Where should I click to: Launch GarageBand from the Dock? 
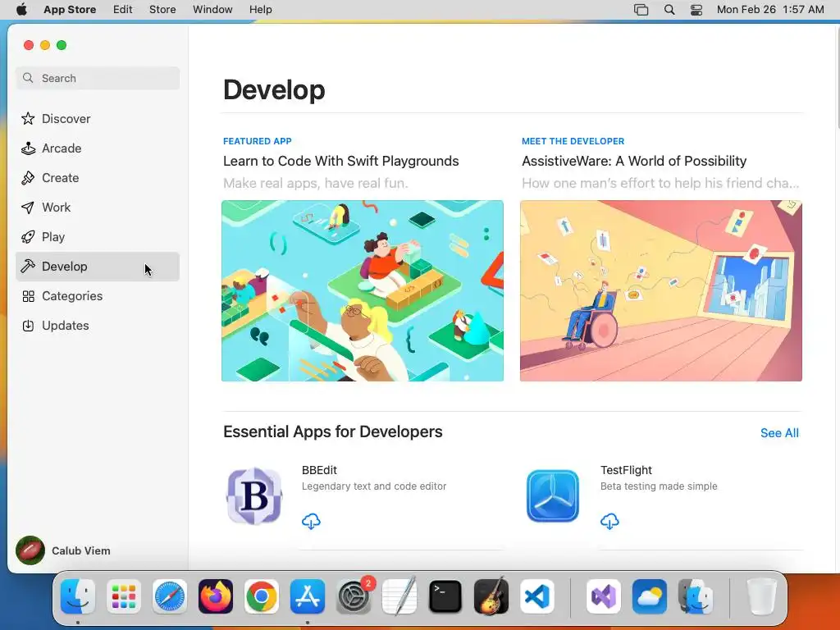[x=491, y=596]
